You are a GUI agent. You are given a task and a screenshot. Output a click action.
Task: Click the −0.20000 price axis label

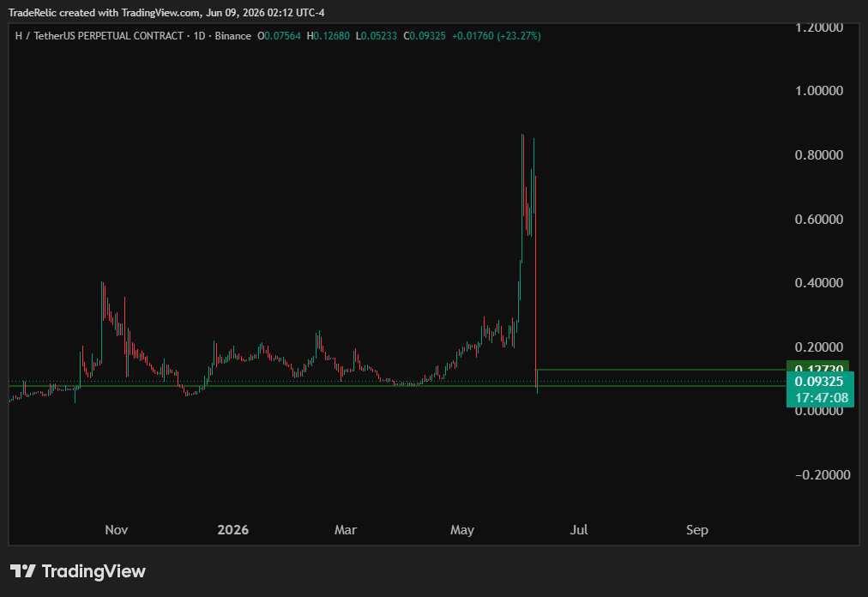(x=823, y=475)
